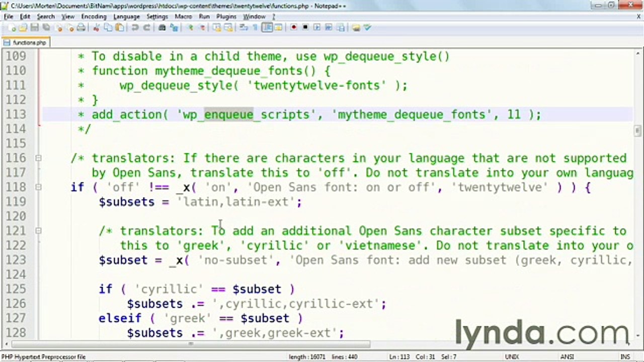
Task: Save the current recorded macro icon
Action: pyautogui.click(x=341, y=28)
